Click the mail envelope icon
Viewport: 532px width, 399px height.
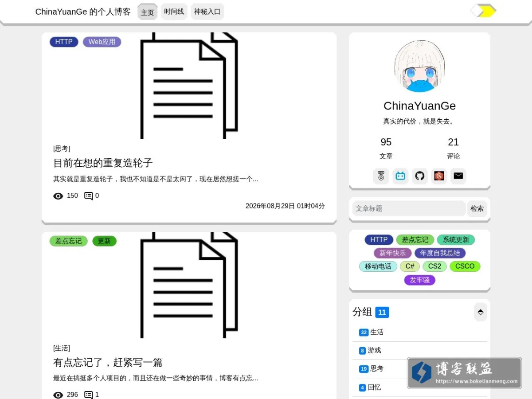pos(458,176)
